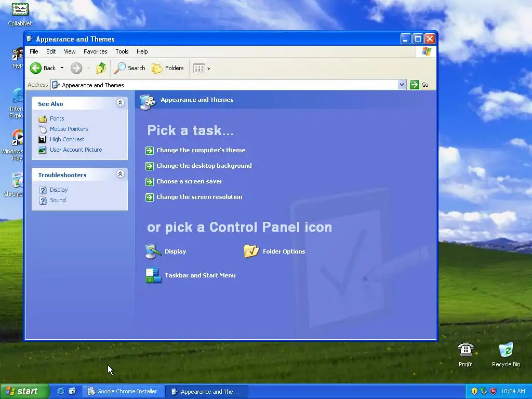The height and width of the screenshot is (399, 532).
Task: Open the Taskbar and Start Menu icon
Action: 153,275
